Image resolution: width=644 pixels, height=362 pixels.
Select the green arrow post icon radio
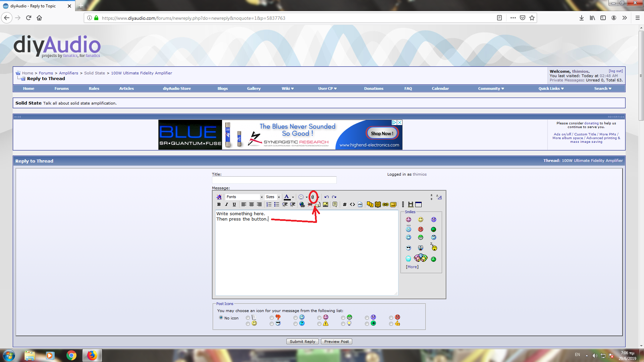[x=367, y=324]
